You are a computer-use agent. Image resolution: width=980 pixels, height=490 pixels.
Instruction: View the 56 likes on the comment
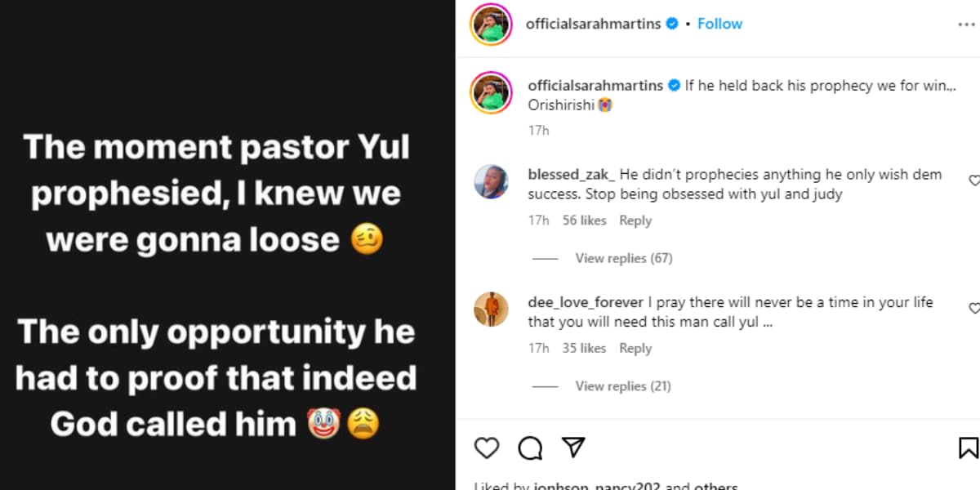(x=584, y=220)
